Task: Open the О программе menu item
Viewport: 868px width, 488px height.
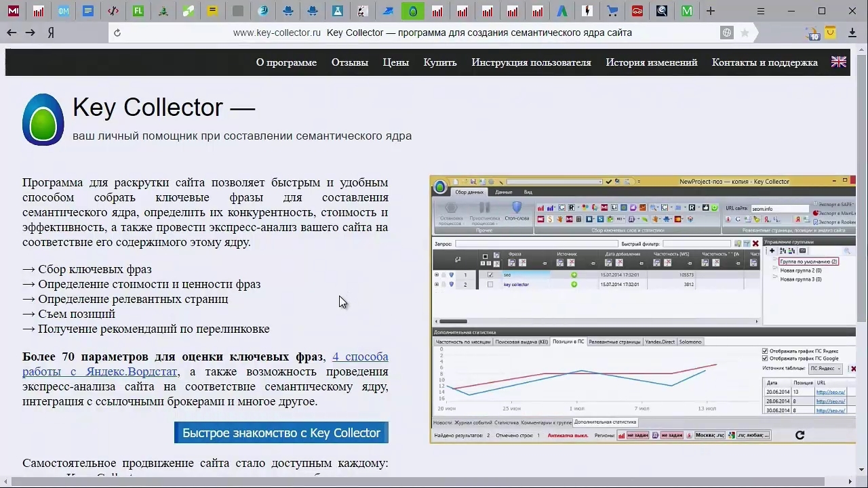Action: click(x=286, y=62)
